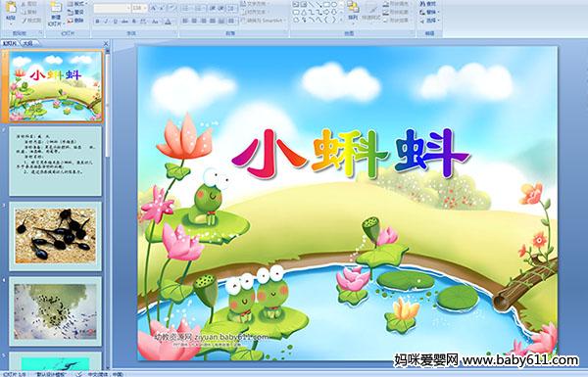Image resolution: width=588 pixels, height=377 pixels.
Task: Click the Change Case Aa icon
Action: click(155, 22)
